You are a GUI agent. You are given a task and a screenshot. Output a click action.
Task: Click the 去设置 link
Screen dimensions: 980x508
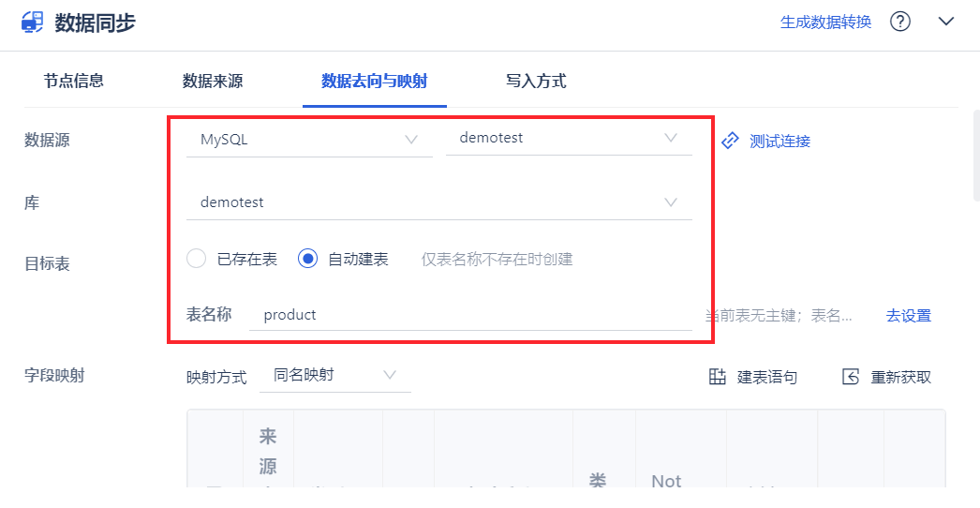(908, 316)
